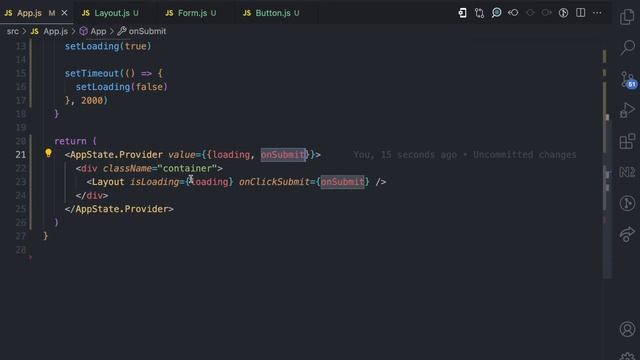This screenshot has height=360, width=640.
Task: Switch to the Form.js tab
Action: pos(192,13)
